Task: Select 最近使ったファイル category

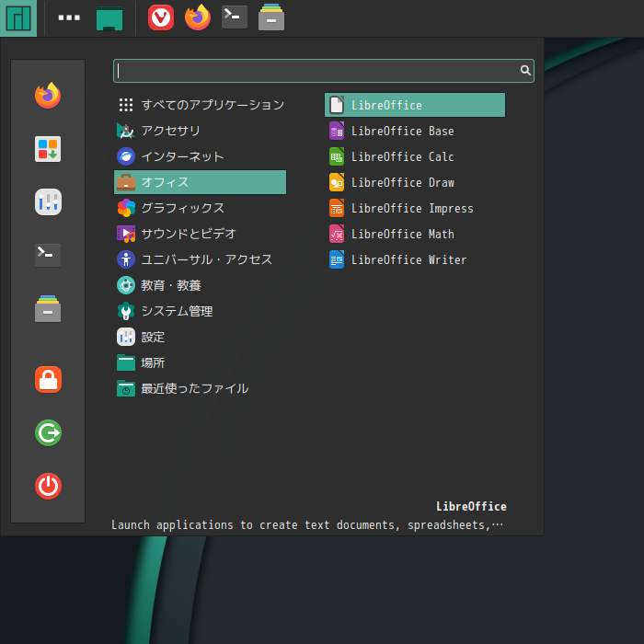Action: pyautogui.click(x=200, y=388)
